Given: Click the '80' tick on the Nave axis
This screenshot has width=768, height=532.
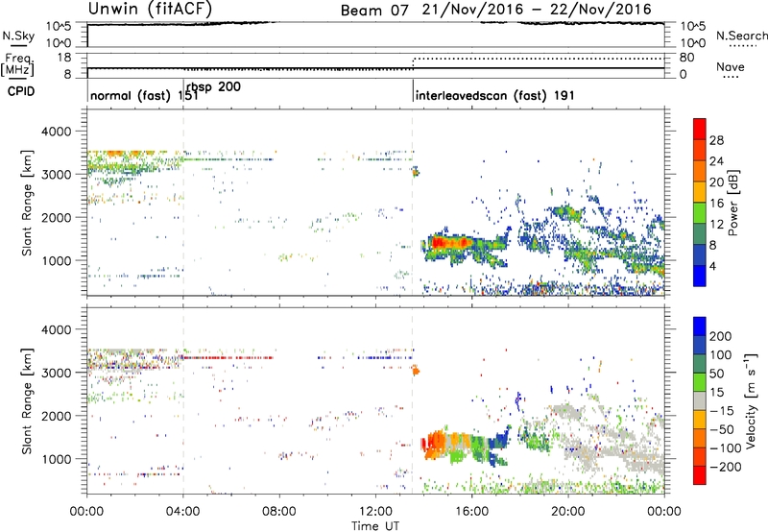Looking at the screenshot, I should (x=687, y=58).
